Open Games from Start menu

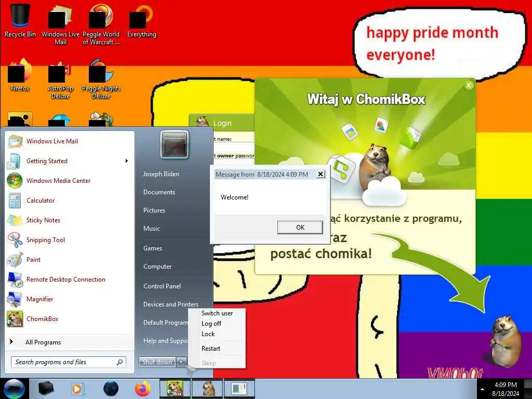tap(153, 248)
